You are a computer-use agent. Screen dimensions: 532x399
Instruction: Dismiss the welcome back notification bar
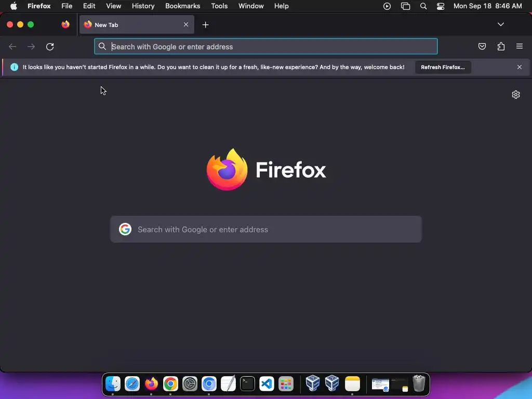[519, 67]
